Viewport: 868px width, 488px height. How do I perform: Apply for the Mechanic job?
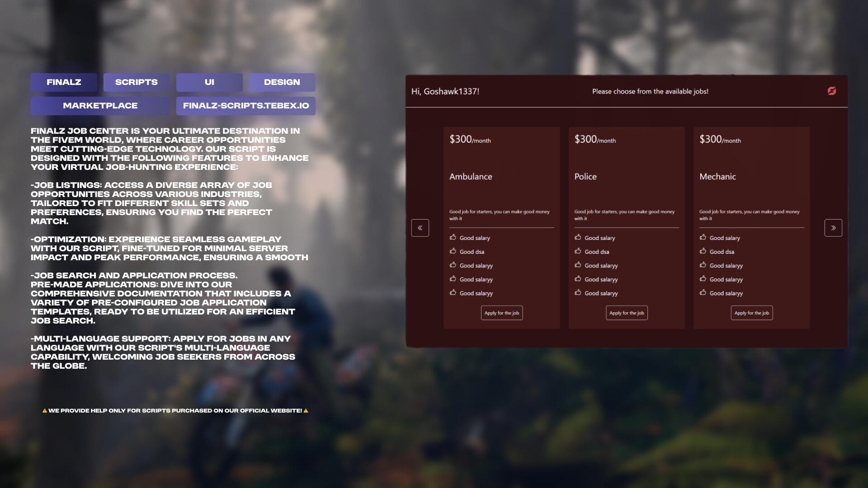point(751,313)
